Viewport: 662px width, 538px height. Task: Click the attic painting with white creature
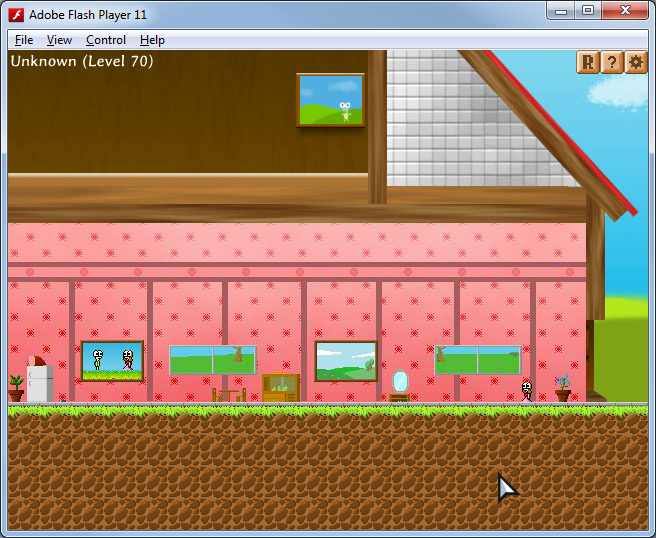click(x=330, y=99)
